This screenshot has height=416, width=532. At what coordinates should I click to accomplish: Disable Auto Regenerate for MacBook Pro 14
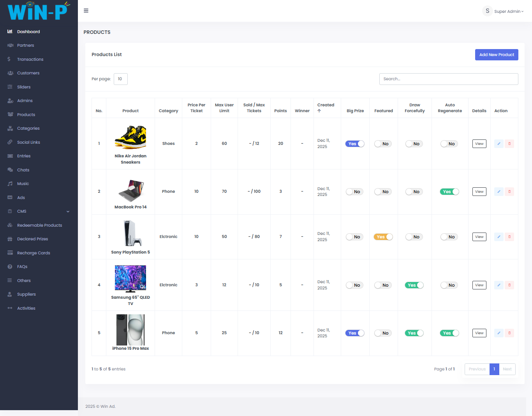(x=449, y=192)
